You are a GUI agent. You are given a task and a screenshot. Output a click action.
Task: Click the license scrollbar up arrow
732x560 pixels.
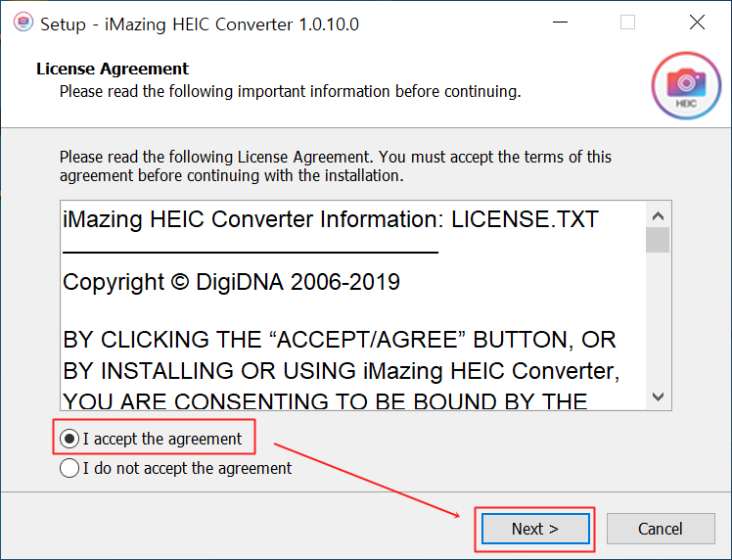click(x=658, y=215)
